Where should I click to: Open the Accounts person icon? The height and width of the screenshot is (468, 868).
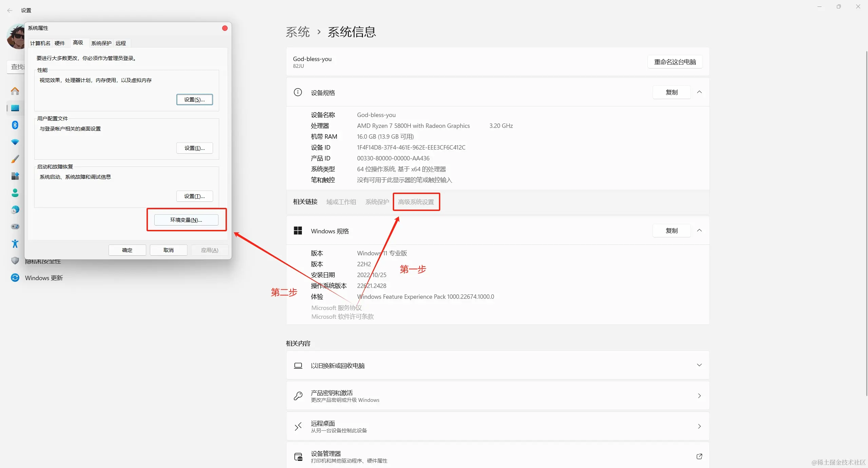tap(15, 193)
